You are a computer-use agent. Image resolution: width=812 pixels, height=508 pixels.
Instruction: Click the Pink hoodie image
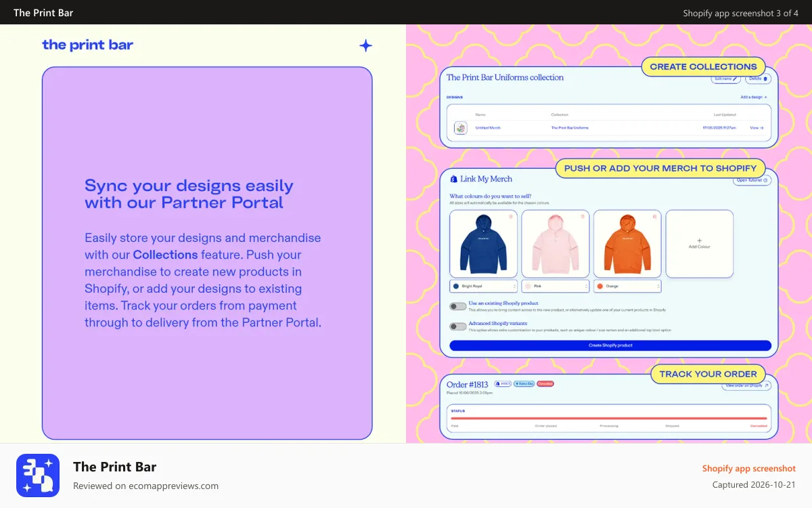(556, 243)
